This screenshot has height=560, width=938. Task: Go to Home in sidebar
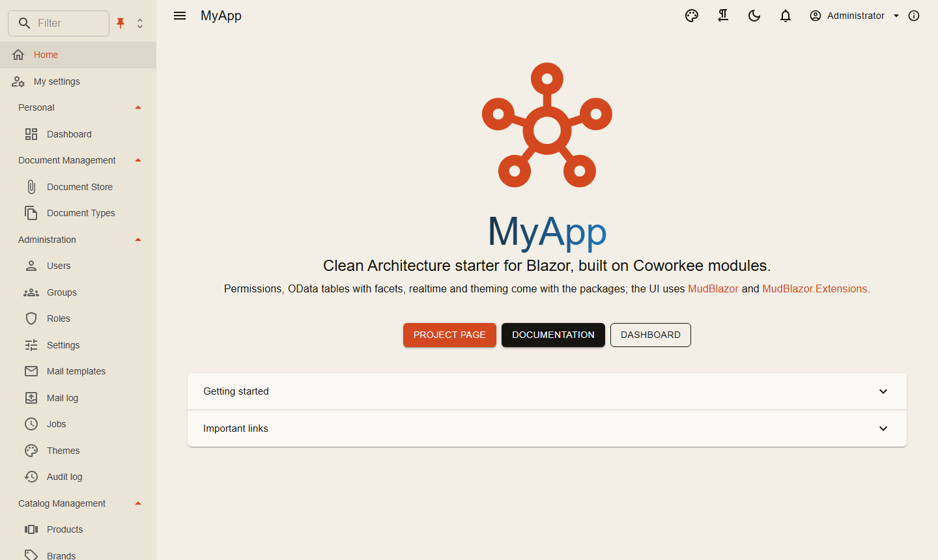click(x=78, y=55)
